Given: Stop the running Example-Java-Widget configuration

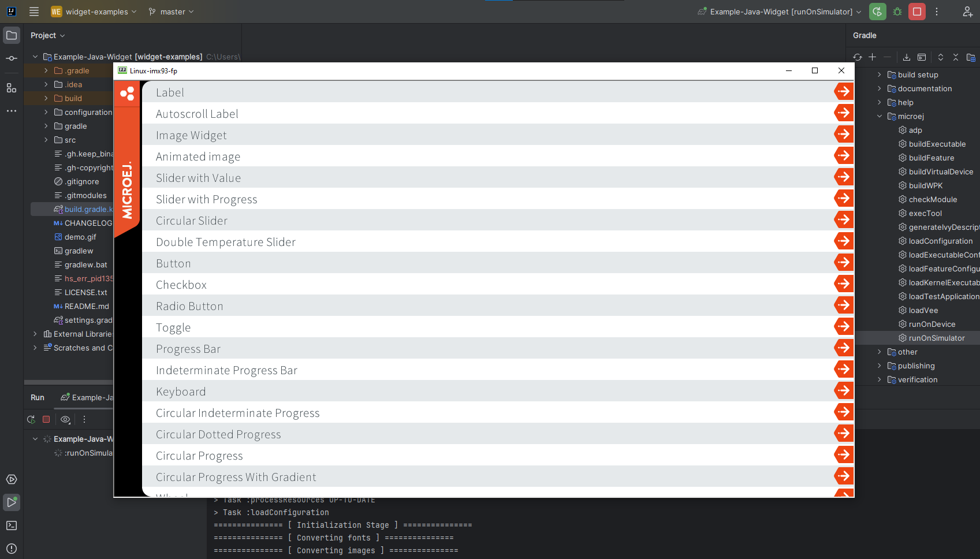Looking at the screenshot, I should coord(917,12).
